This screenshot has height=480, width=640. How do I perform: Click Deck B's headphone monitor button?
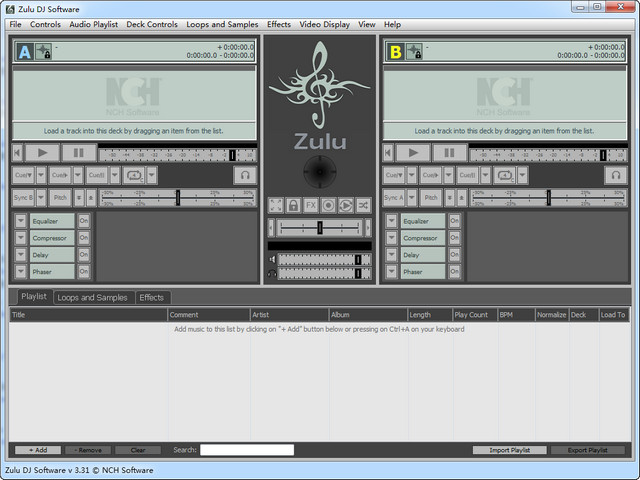[616, 175]
